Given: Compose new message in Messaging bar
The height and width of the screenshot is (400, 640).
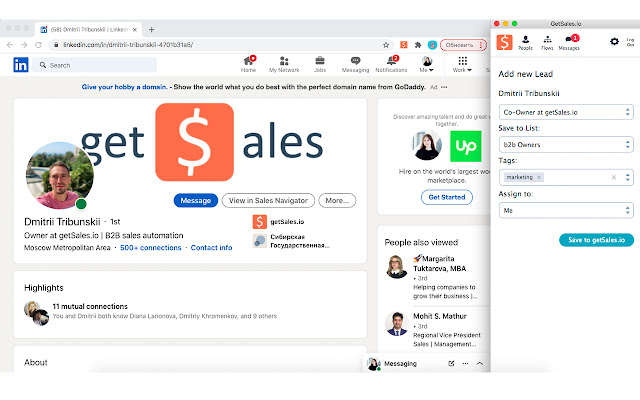Looking at the screenshot, I should (x=451, y=363).
